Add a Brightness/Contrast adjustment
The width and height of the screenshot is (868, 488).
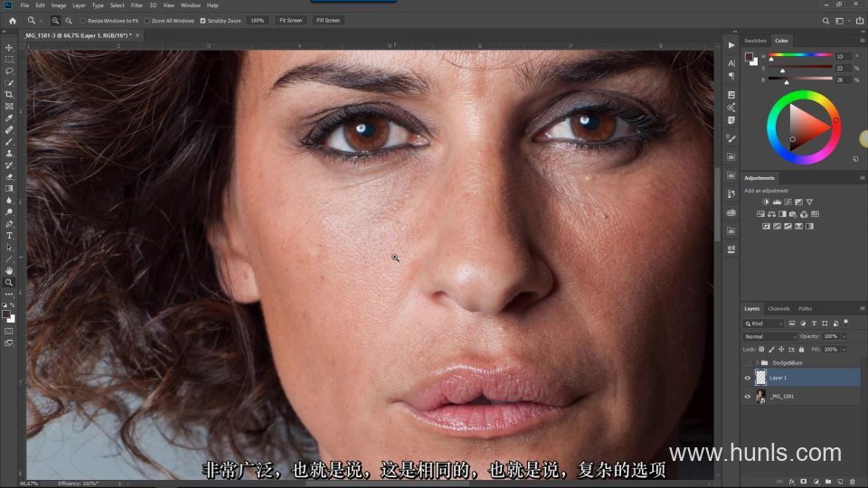coord(766,202)
